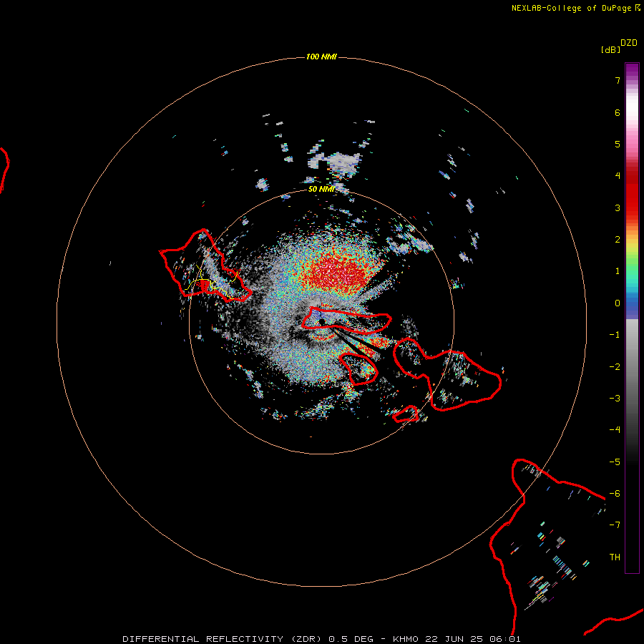Click the 0 value on color scale
The height and width of the screenshot is (644, 644).
click(618, 303)
